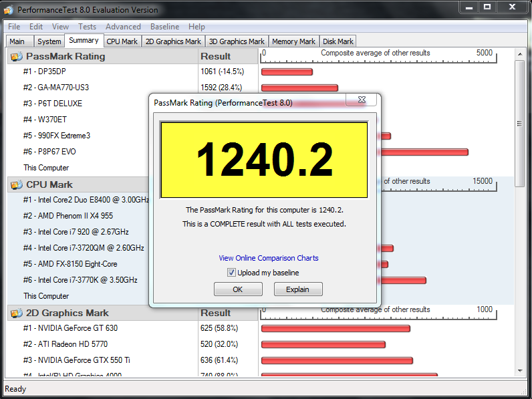Open the Advanced menu
This screenshot has height=399, width=532.
(x=123, y=27)
